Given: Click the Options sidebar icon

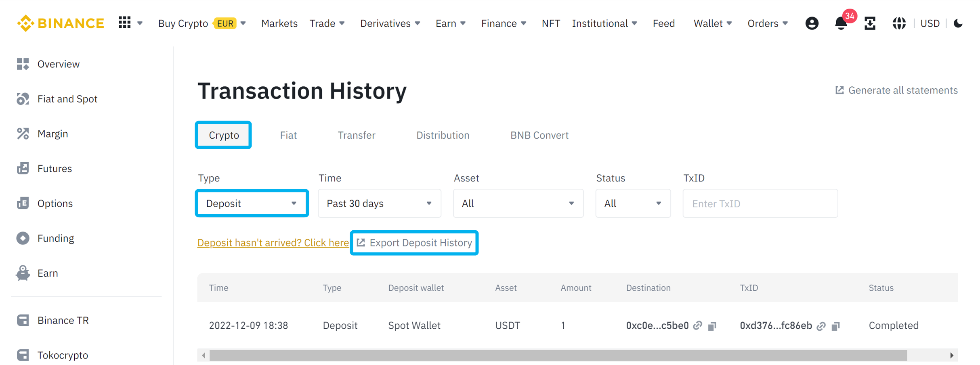Looking at the screenshot, I should (x=23, y=203).
